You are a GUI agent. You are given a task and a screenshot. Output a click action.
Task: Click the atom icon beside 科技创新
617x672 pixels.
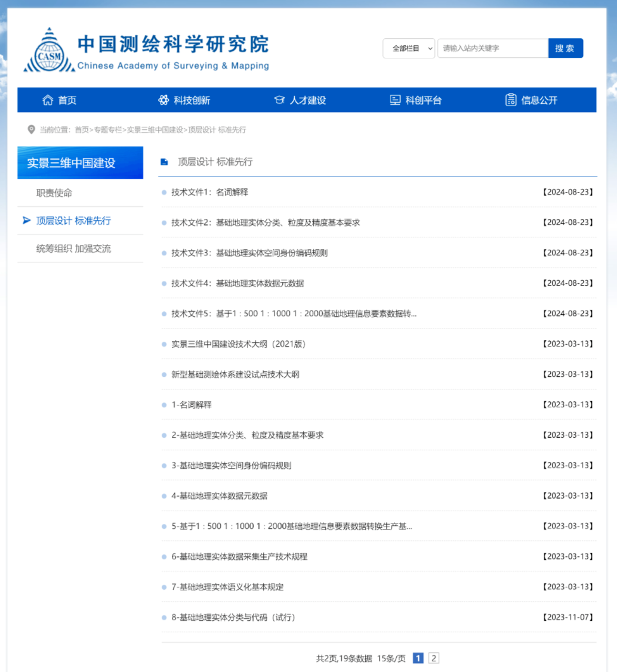coord(163,100)
